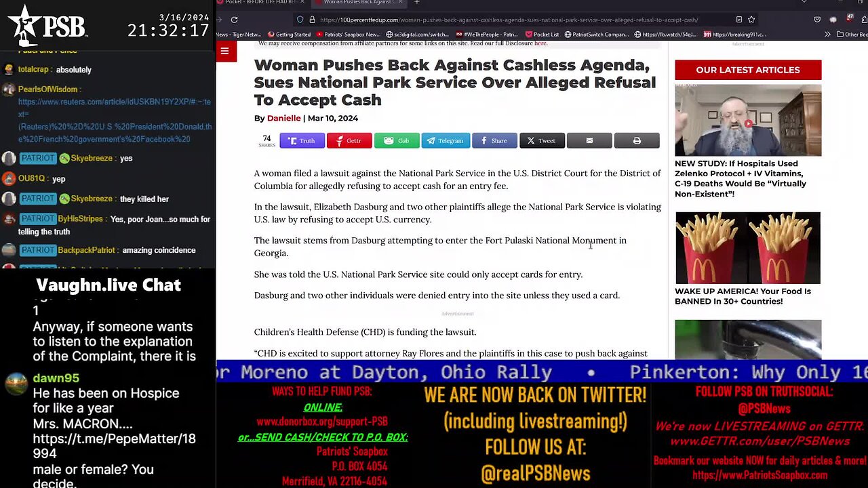Toggle reader view in the address bar

tap(738, 20)
